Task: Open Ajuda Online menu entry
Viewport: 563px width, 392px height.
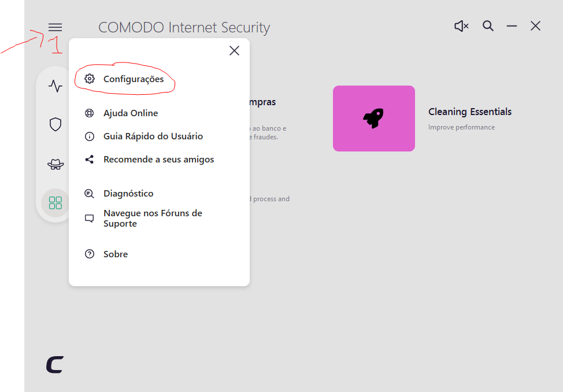Action: 130,113
